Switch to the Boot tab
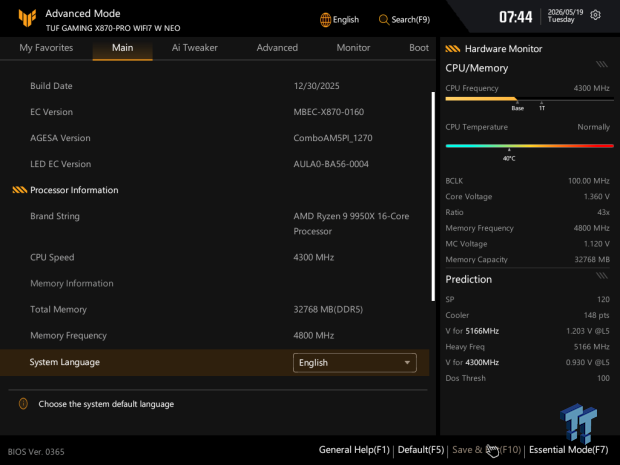Screen dimensions: 620x465 click(419, 48)
